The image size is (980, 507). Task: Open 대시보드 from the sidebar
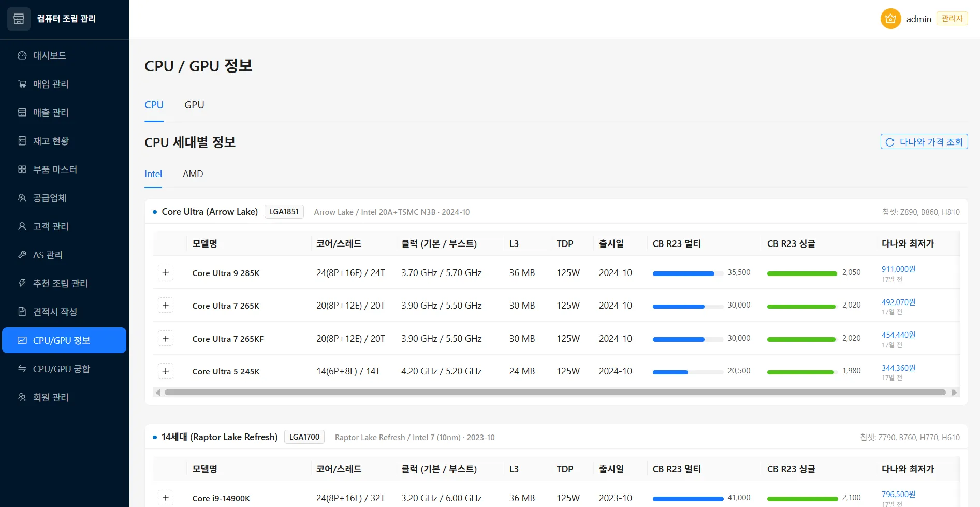pyautogui.click(x=64, y=55)
